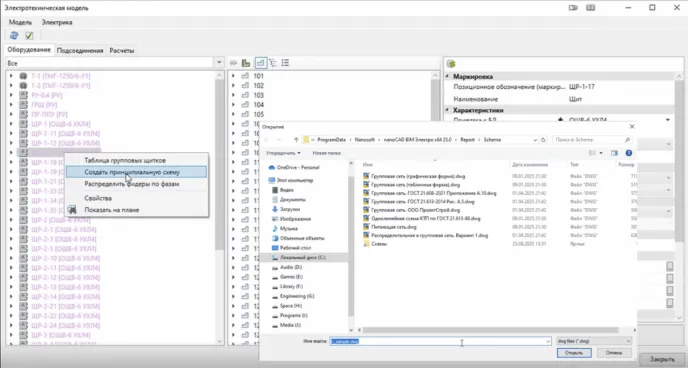Collapse the Маркировка property group
This screenshot has height=368, width=688.
tap(448, 76)
